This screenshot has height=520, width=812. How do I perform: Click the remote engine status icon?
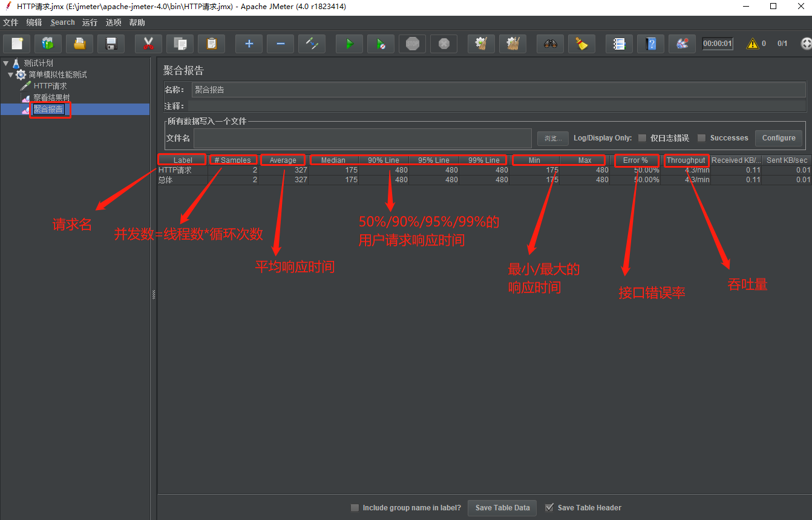pyautogui.click(x=806, y=44)
